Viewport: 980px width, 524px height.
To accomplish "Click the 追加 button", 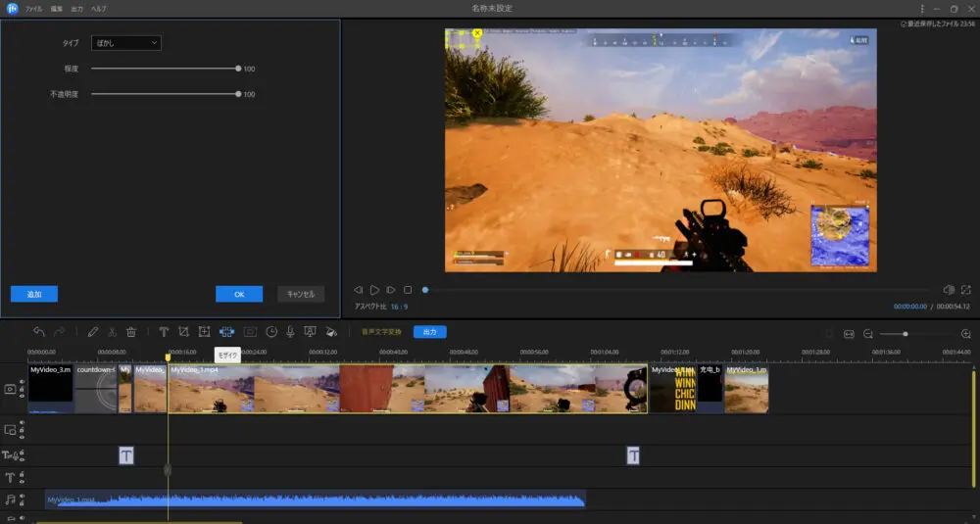I will tap(34, 294).
